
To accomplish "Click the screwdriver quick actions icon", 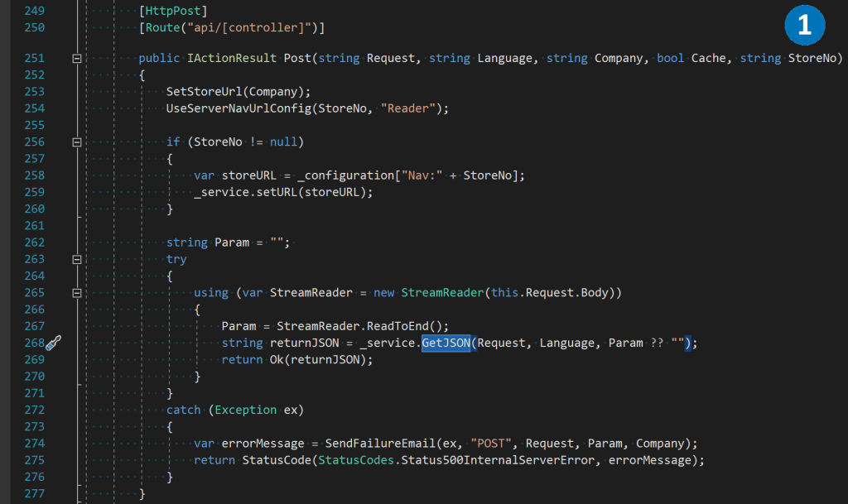I will (54, 343).
